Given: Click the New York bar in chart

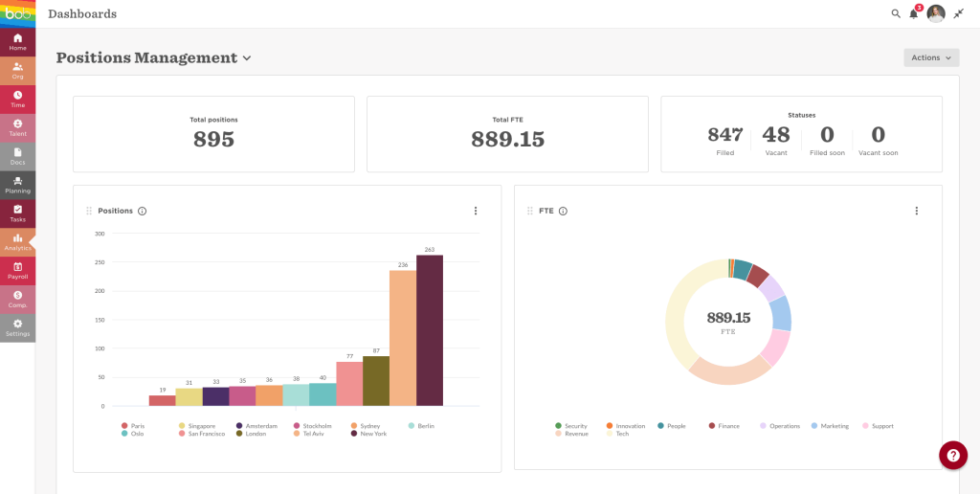Looking at the screenshot, I should (430, 330).
